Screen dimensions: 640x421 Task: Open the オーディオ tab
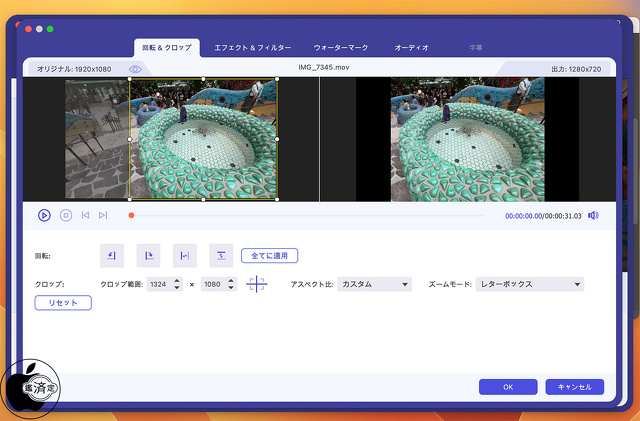[411, 48]
